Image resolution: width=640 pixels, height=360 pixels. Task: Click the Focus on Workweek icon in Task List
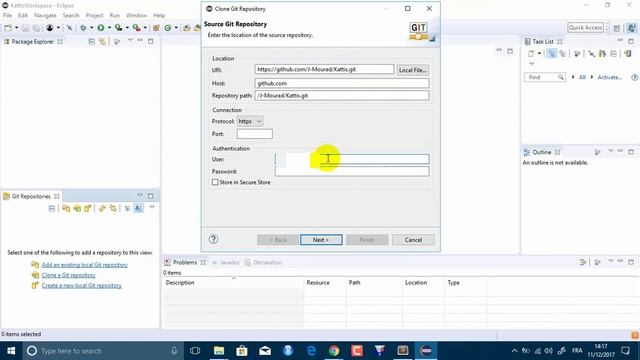pos(577,53)
